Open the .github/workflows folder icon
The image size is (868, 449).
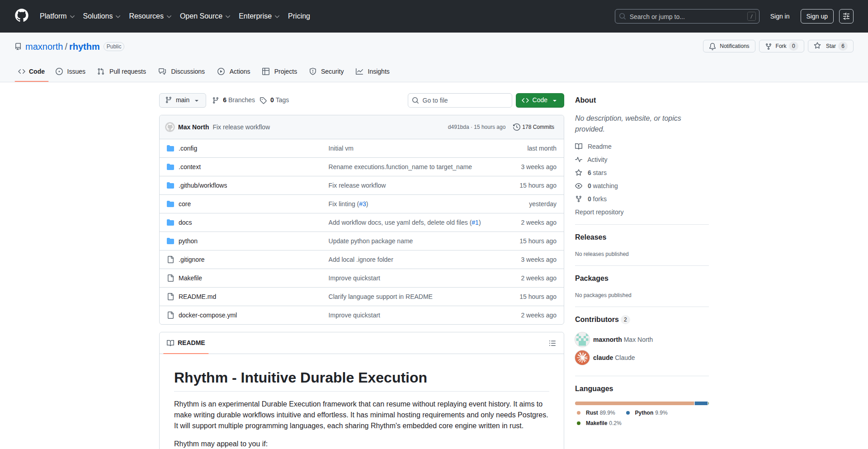point(170,185)
